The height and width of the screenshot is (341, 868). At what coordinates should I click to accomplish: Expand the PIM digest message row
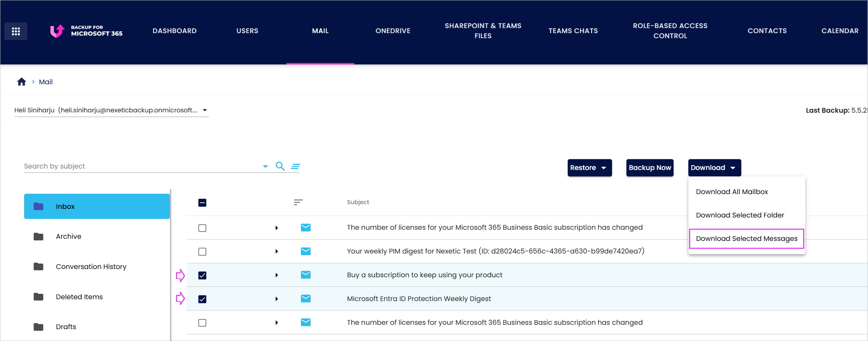276,251
